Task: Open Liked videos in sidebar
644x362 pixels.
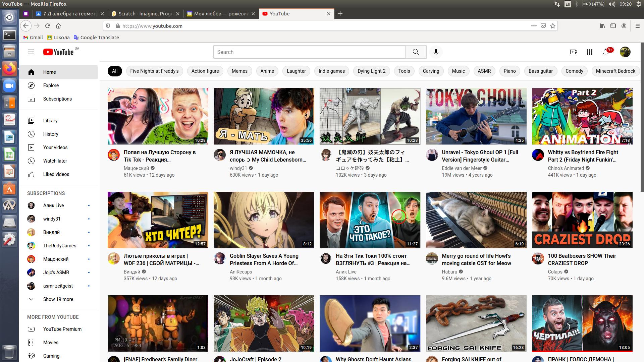Action: [x=56, y=174]
